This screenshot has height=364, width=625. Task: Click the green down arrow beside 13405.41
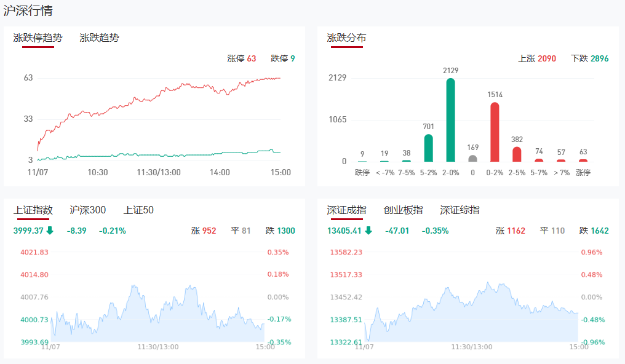tap(368, 231)
